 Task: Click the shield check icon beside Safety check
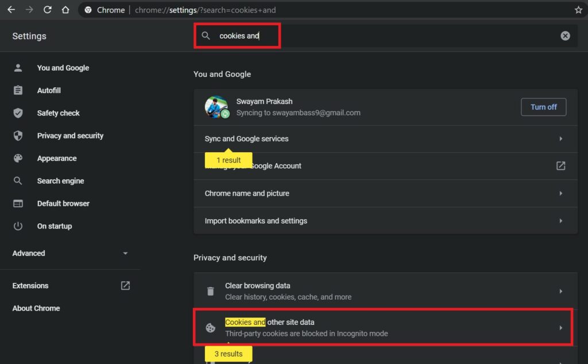click(18, 113)
